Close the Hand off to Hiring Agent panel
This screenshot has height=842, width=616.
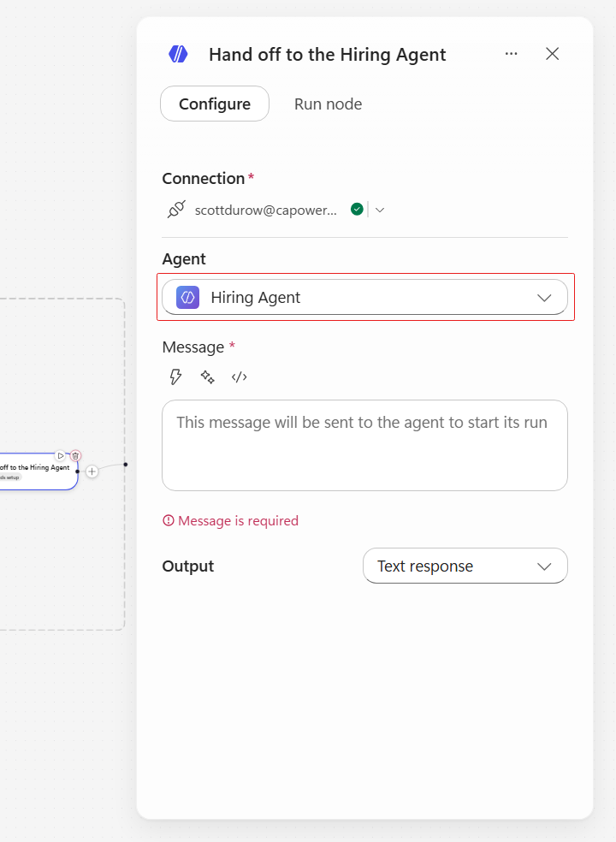tap(552, 54)
